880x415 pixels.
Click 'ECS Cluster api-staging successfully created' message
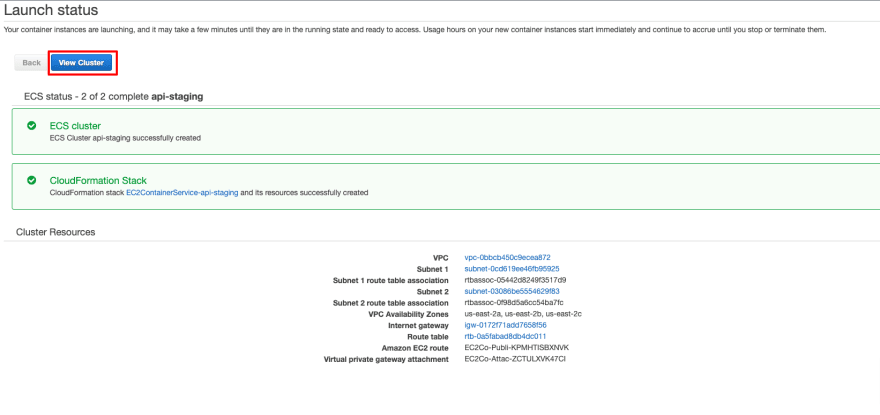125,138
